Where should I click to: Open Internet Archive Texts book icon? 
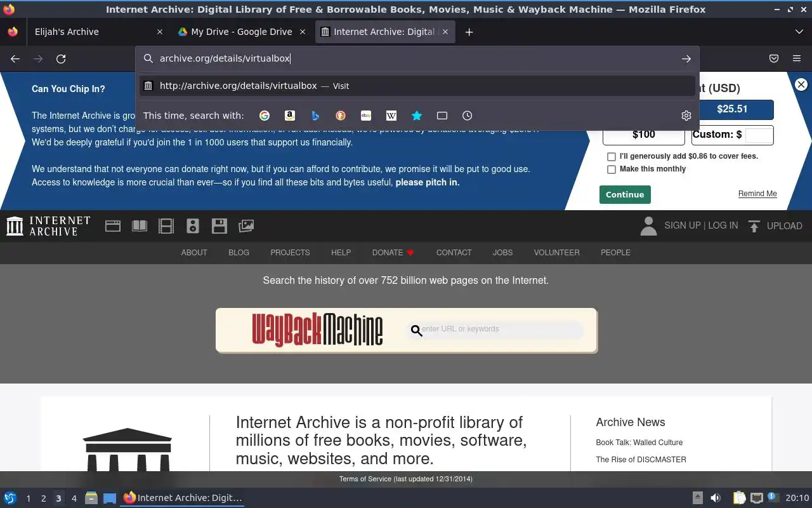coord(140,225)
